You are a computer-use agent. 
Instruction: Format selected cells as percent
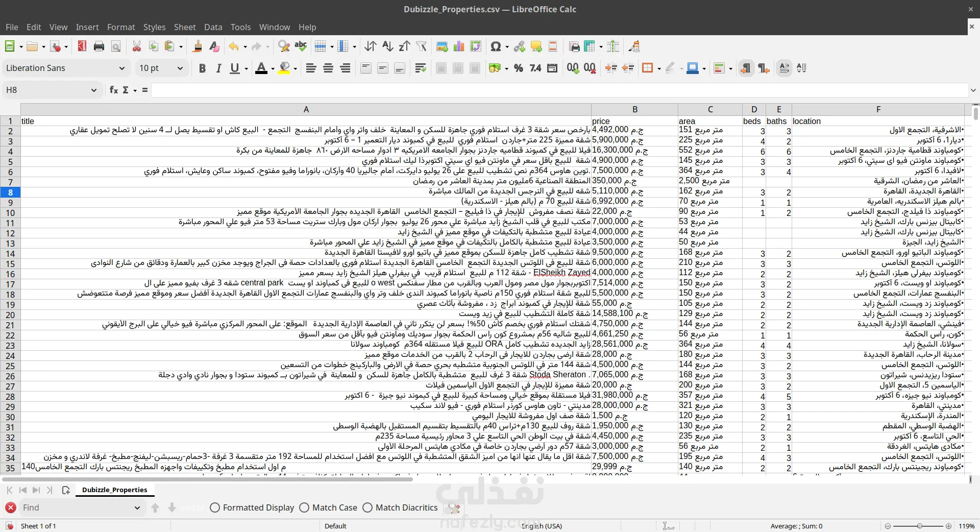point(519,68)
